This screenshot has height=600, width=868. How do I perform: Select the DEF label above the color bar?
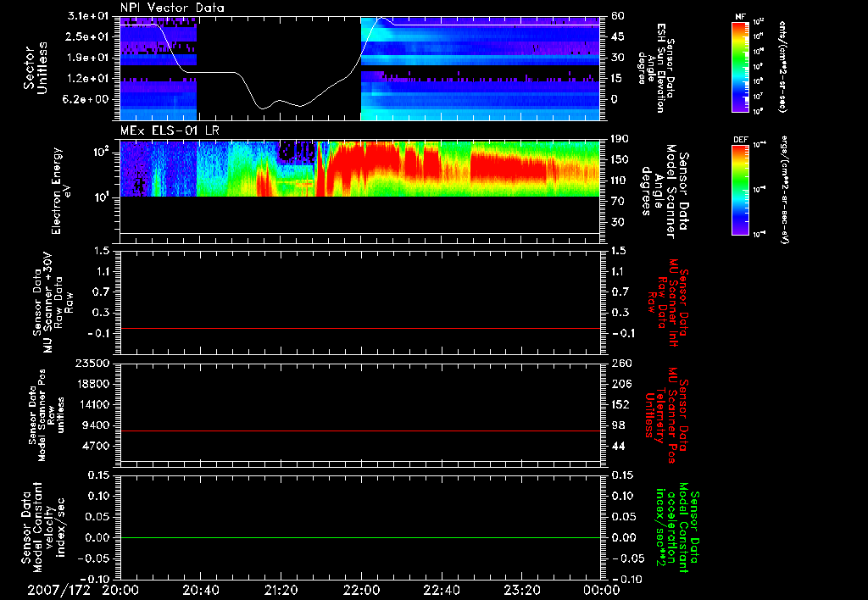(x=740, y=140)
